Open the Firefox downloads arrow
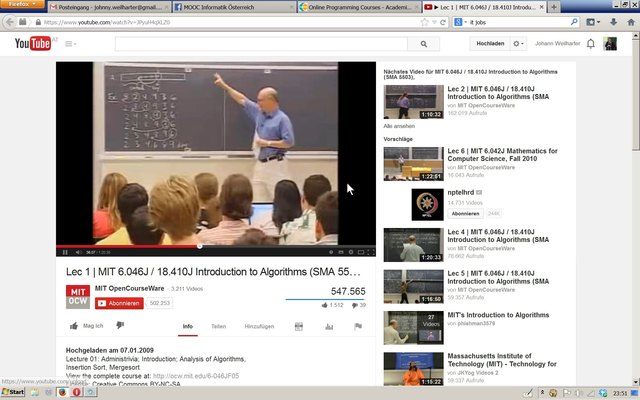 point(613,22)
